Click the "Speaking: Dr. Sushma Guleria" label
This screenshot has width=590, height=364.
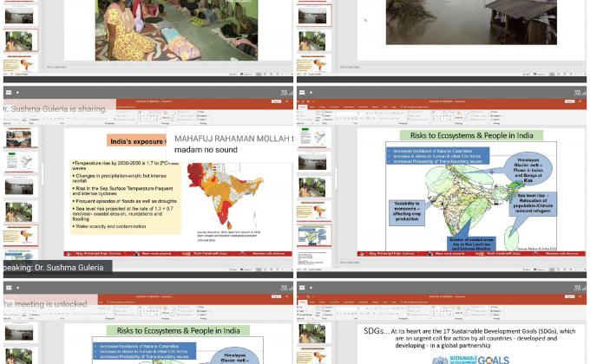coord(54,268)
